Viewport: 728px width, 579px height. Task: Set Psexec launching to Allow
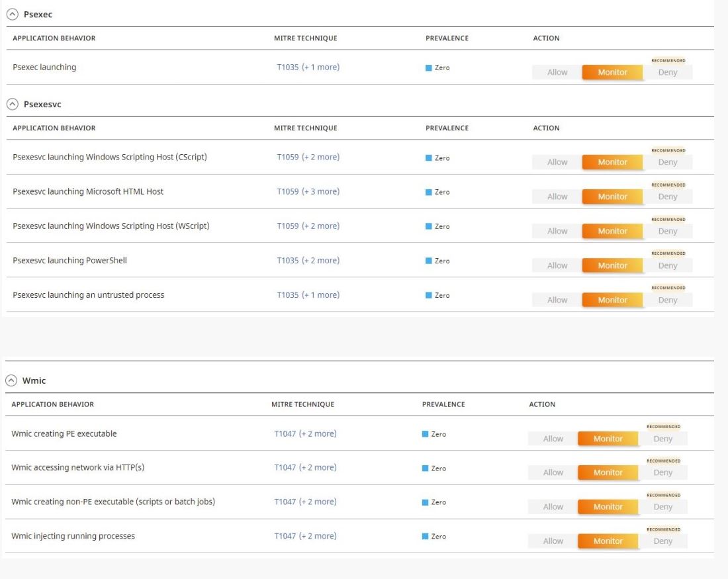tap(557, 72)
